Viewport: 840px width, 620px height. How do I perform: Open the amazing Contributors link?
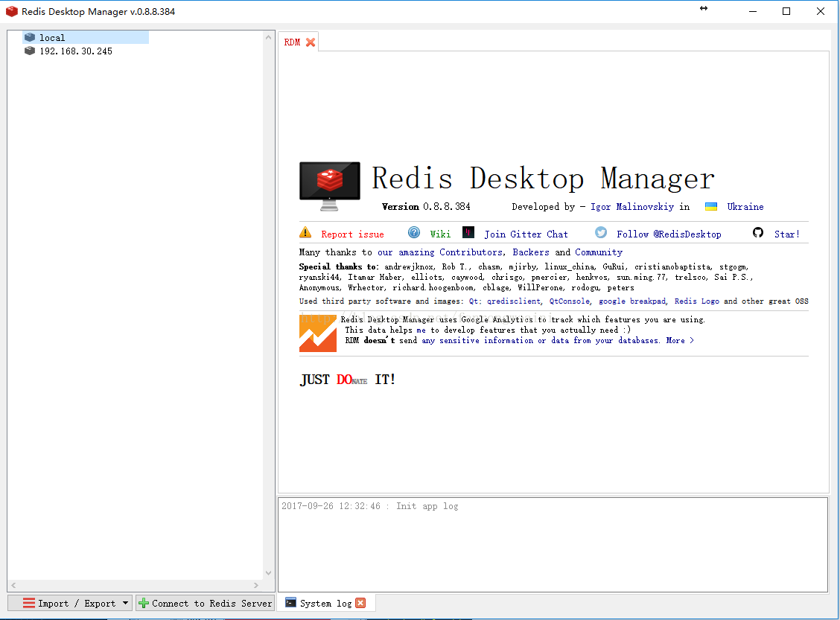440,252
